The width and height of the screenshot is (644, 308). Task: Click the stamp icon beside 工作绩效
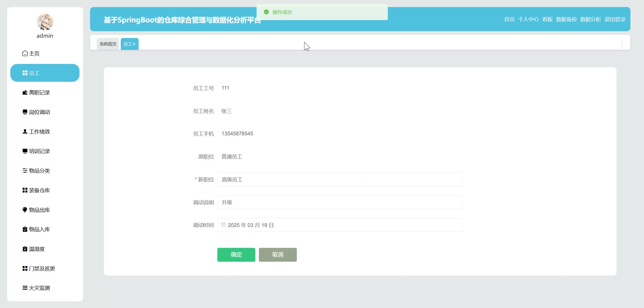pos(25,132)
